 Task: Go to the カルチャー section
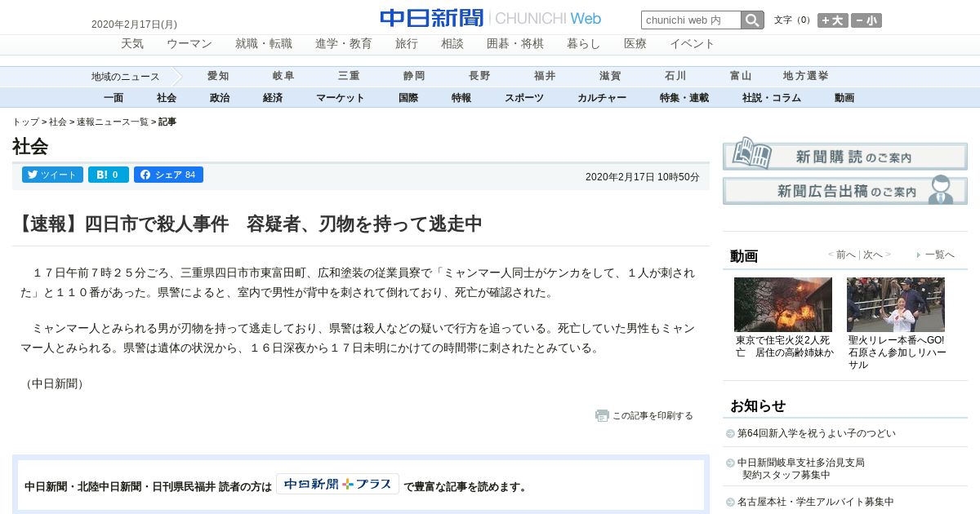pyautogui.click(x=602, y=98)
